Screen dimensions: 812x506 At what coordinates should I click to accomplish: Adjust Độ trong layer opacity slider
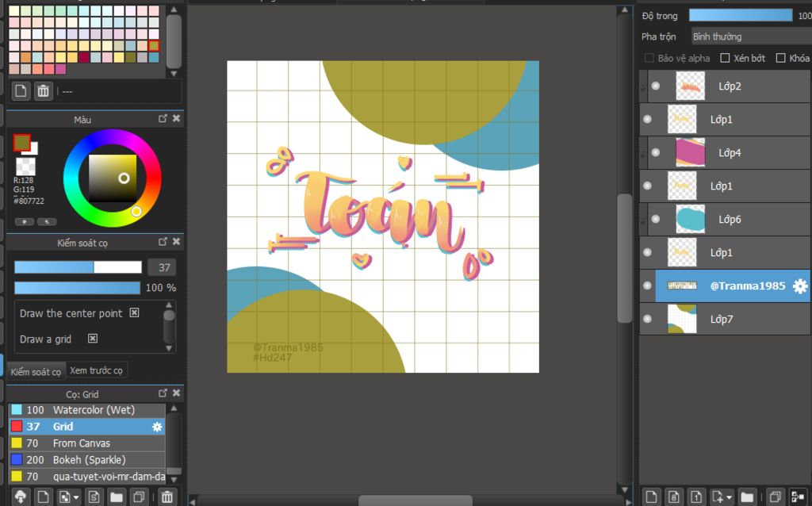coord(741,16)
